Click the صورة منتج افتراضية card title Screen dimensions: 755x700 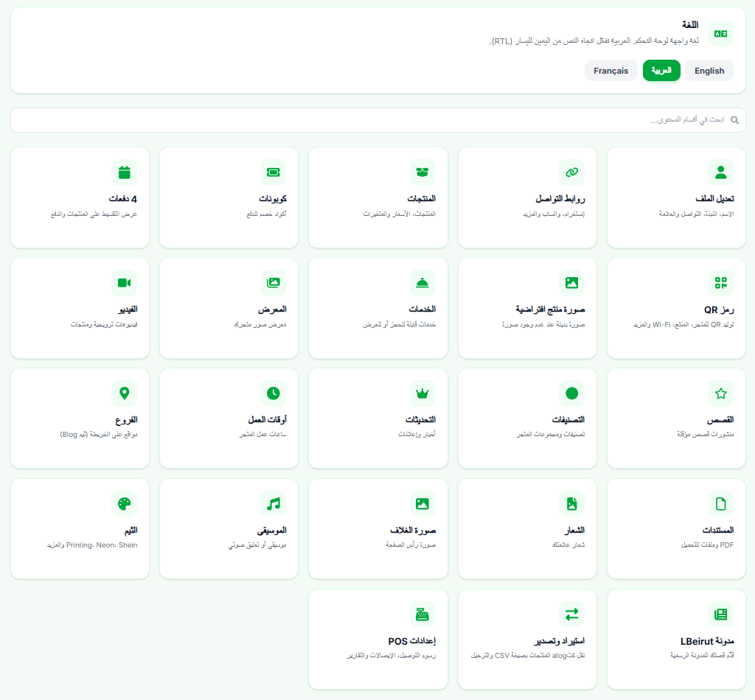[x=550, y=309]
